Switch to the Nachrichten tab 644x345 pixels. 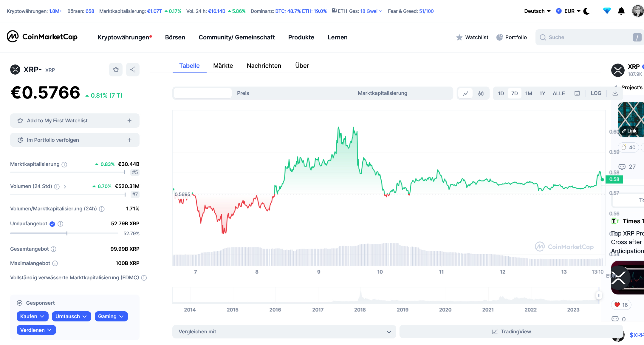tap(264, 66)
